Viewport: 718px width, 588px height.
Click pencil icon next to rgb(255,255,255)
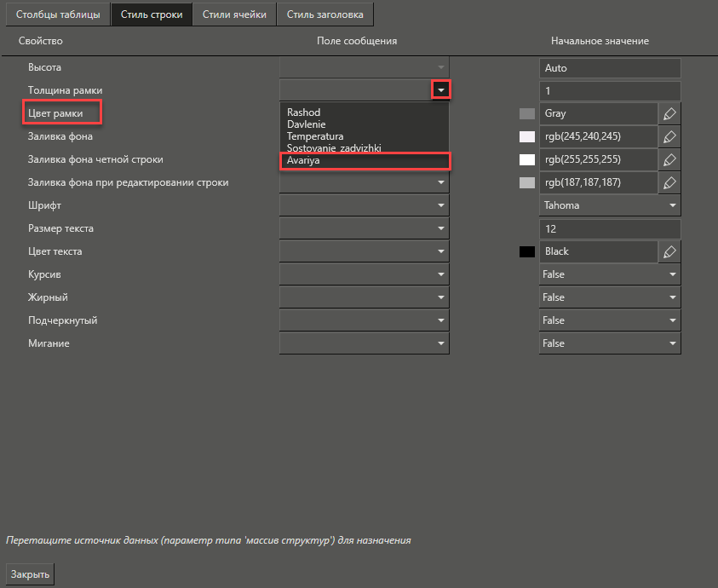point(669,159)
